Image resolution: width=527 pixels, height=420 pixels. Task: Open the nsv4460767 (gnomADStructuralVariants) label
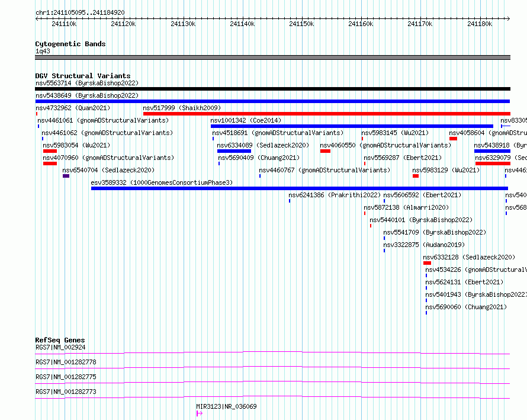coord(324,170)
